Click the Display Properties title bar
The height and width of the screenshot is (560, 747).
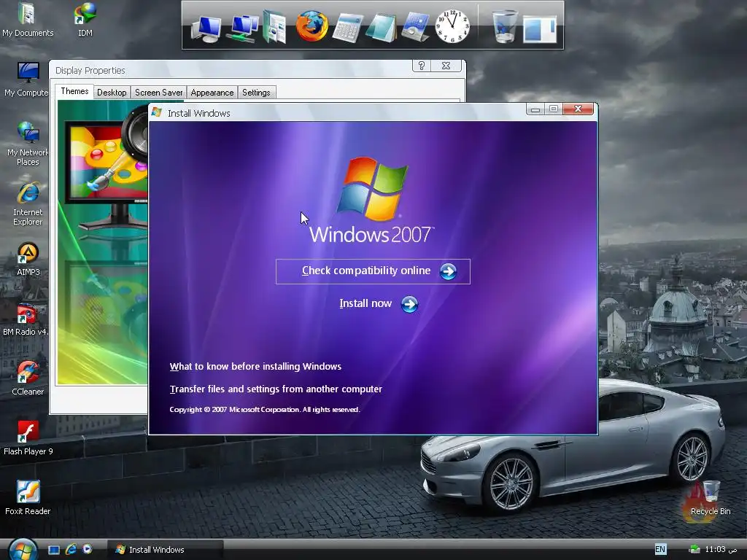coord(231,70)
